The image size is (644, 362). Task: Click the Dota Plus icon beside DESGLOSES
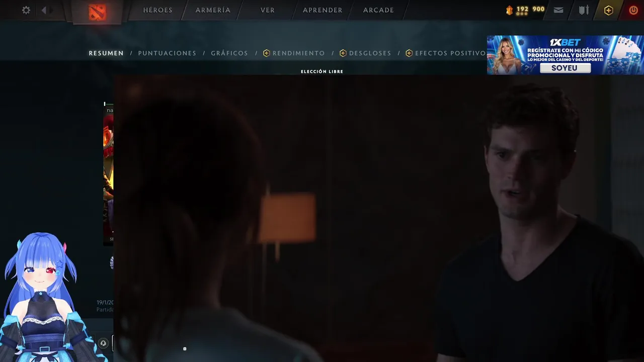tap(343, 53)
